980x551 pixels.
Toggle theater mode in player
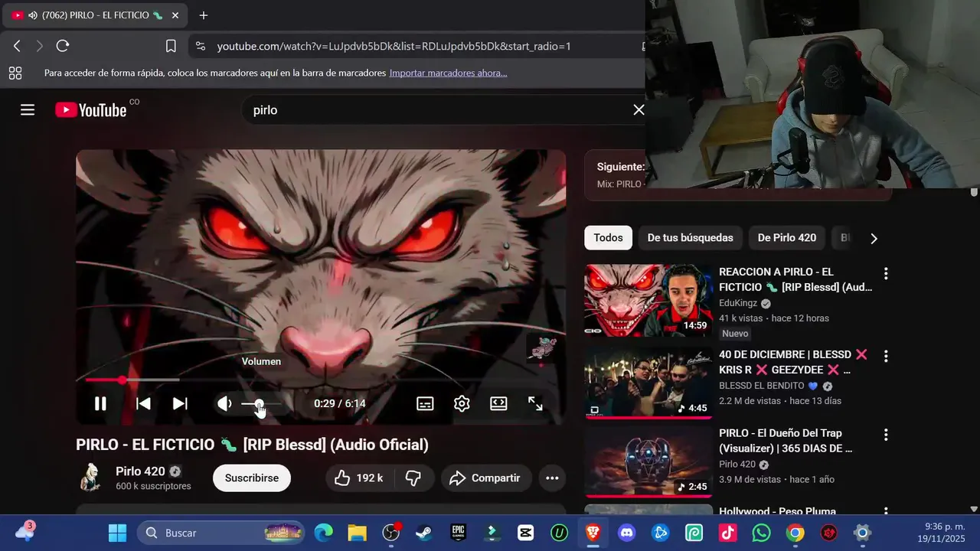[498, 403]
